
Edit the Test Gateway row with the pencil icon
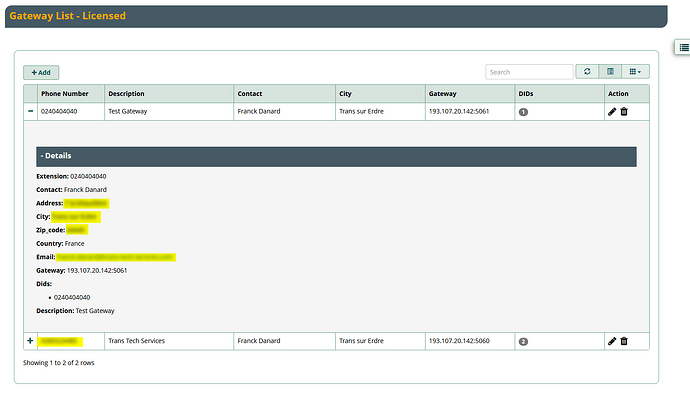(612, 112)
